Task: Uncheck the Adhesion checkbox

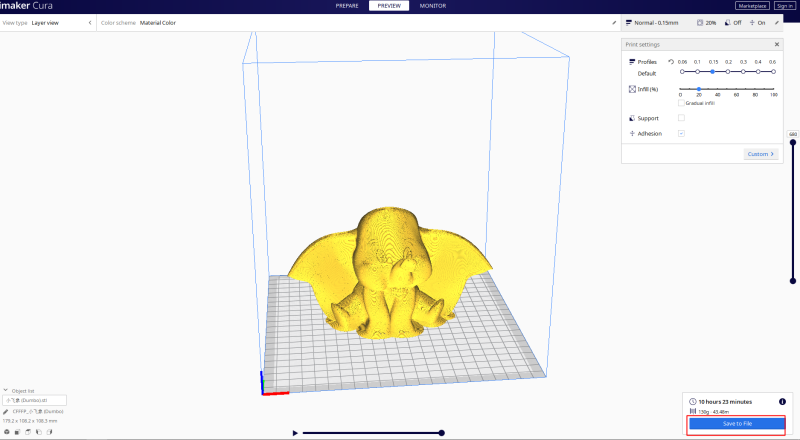Action: point(681,133)
